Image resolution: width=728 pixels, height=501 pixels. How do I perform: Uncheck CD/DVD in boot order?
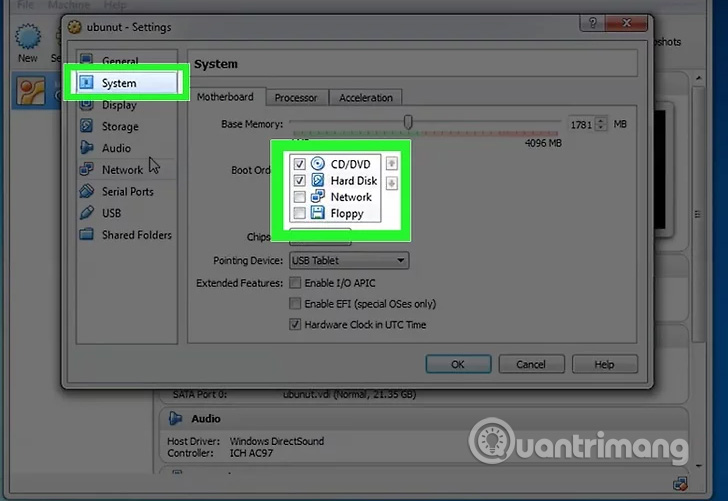click(299, 164)
